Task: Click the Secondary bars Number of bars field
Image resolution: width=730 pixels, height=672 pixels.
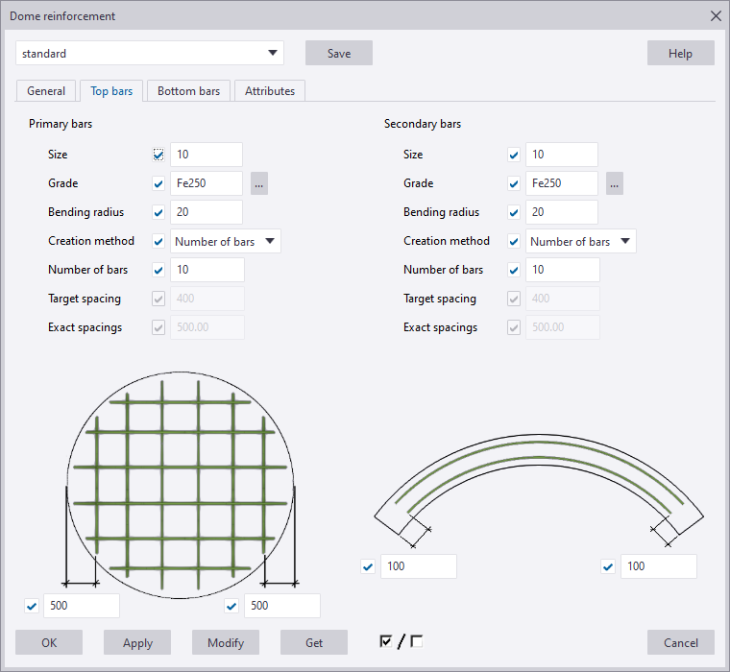Action: pyautogui.click(x=563, y=270)
